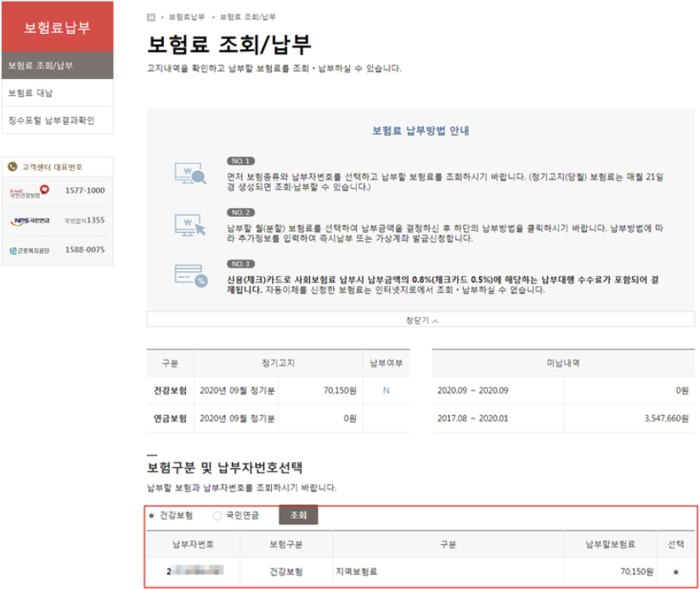Click the 미납내역 table header
This screenshot has width=700, height=589.
point(563,363)
